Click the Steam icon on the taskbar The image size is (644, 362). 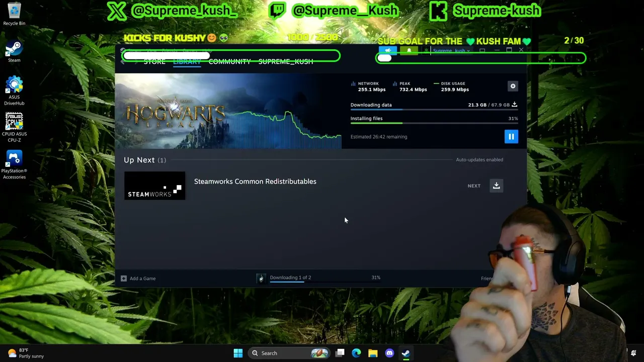406,353
